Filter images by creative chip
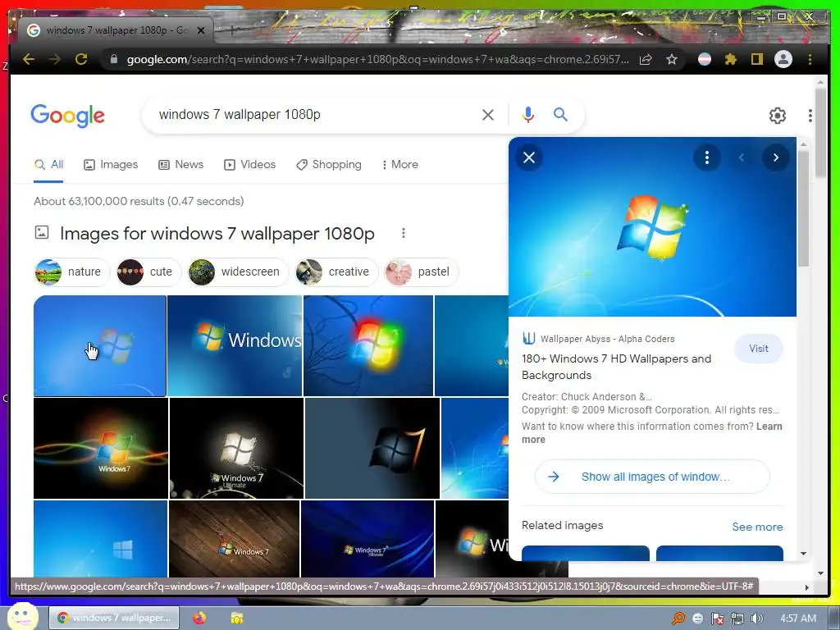Viewport: 840px width, 630px height. click(336, 272)
